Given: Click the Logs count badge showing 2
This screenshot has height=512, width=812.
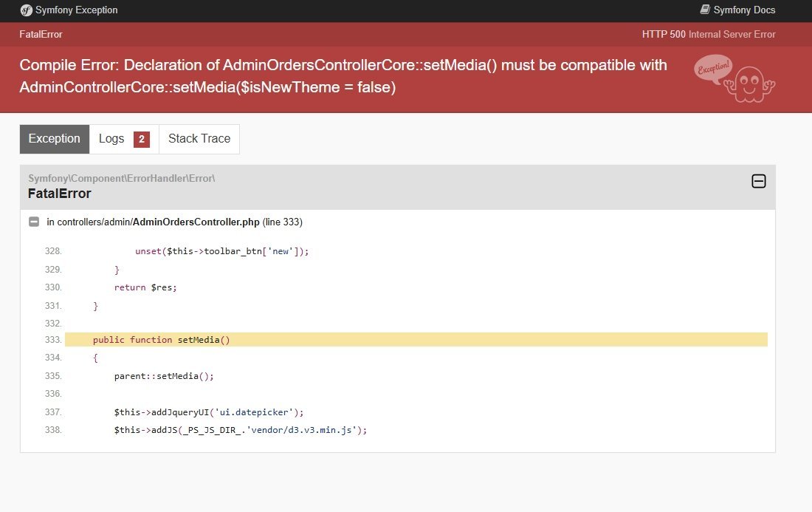Looking at the screenshot, I should point(142,140).
